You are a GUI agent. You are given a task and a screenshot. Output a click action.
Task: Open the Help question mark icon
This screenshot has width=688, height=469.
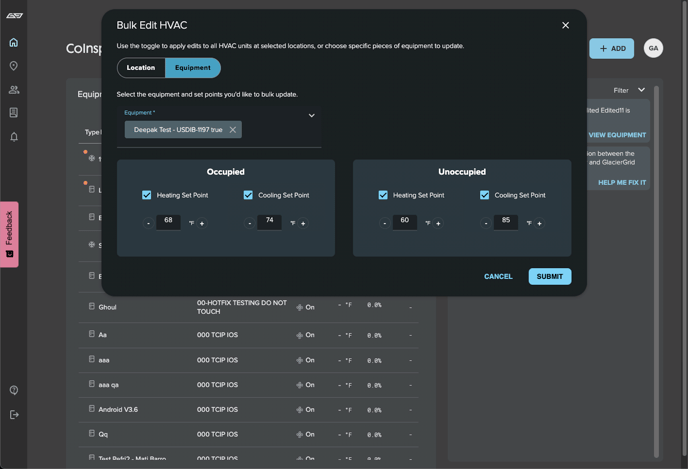coord(14,390)
